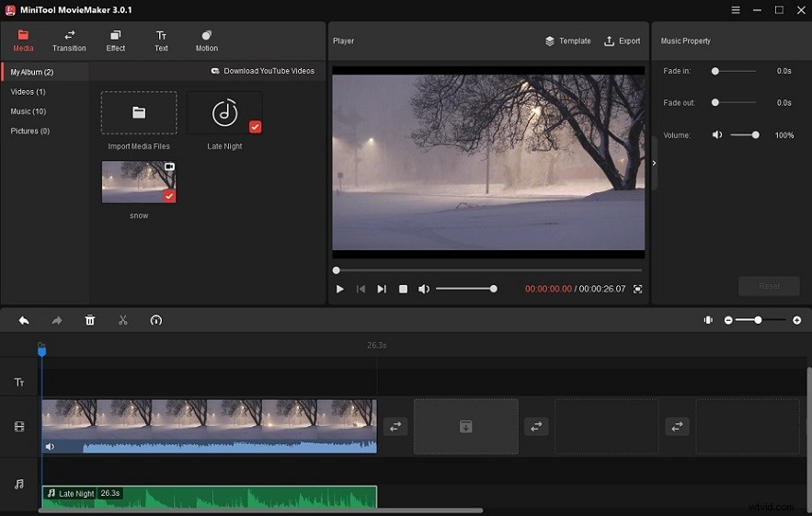Add transition after the snow clip

point(395,427)
